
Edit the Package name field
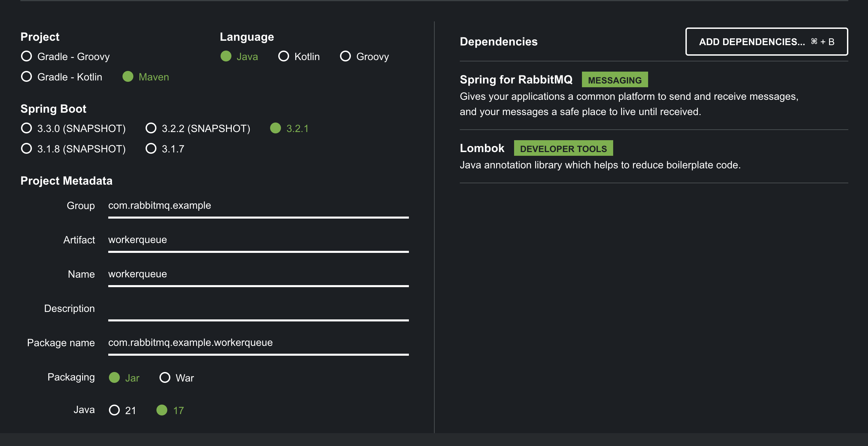click(258, 343)
